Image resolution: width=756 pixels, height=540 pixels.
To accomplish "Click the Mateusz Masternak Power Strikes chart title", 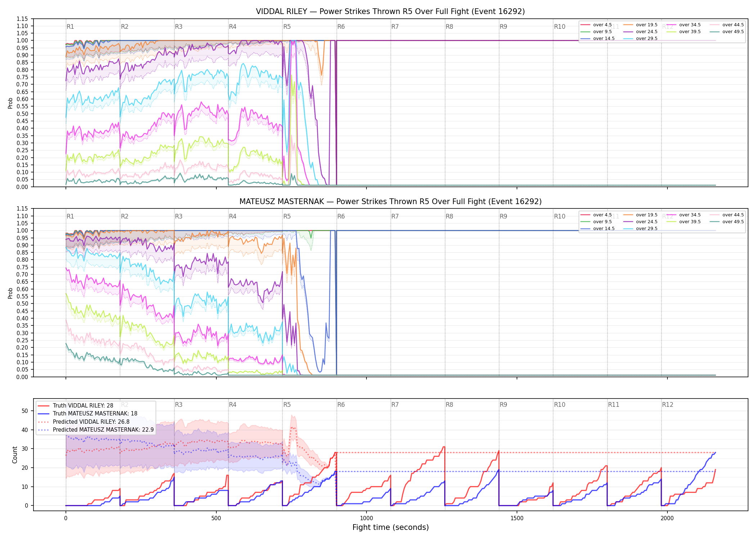I will 390,202.
